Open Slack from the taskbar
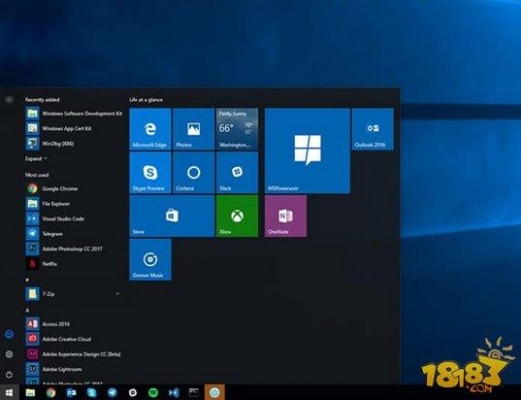This screenshot has width=521, height=400. 133,392
